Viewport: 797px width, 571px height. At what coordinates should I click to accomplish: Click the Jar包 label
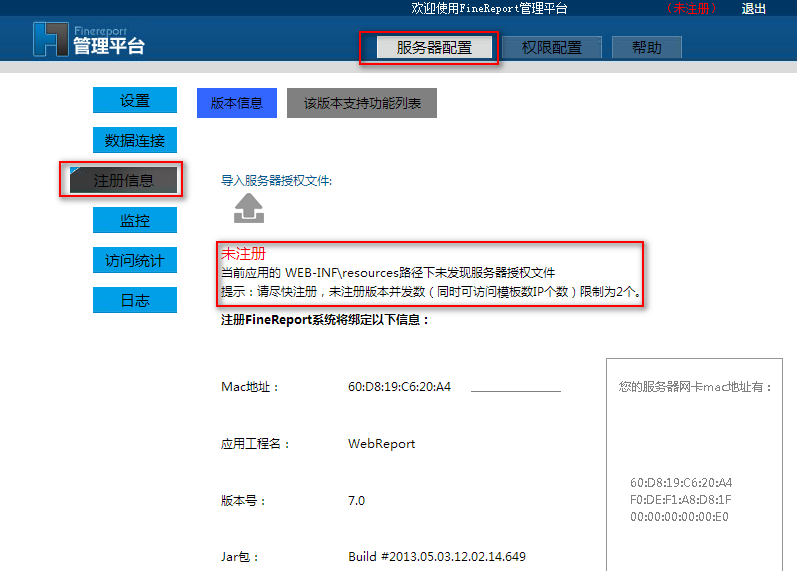pyautogui.click(x=240, y=557)
